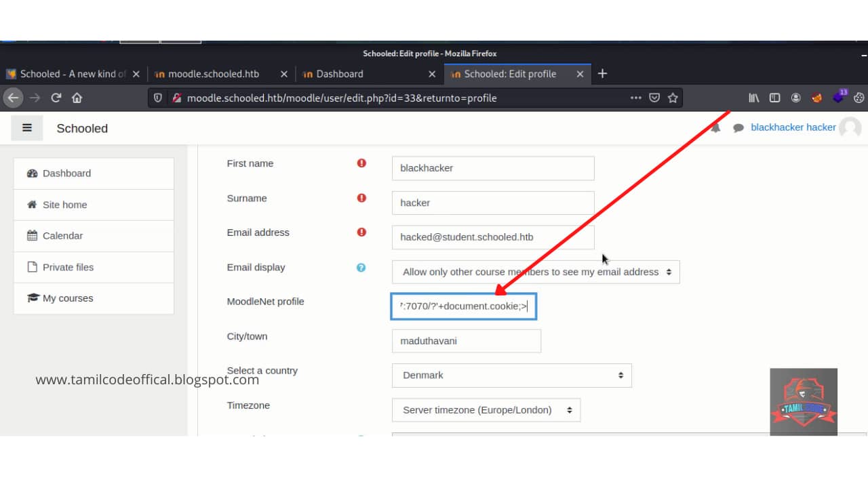Open a new browser tab
Image resolution: width=868 pixels, height=488 pixels.
[602, 74]
